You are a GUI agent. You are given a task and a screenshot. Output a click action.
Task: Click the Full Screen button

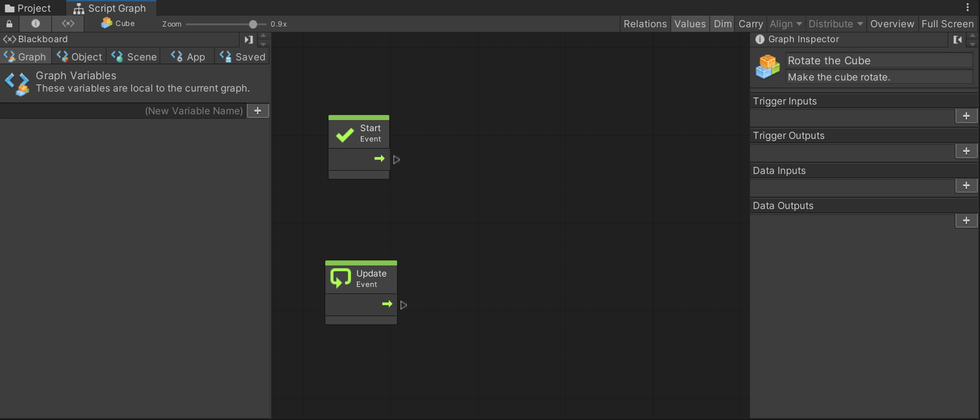tap(947, 23)
